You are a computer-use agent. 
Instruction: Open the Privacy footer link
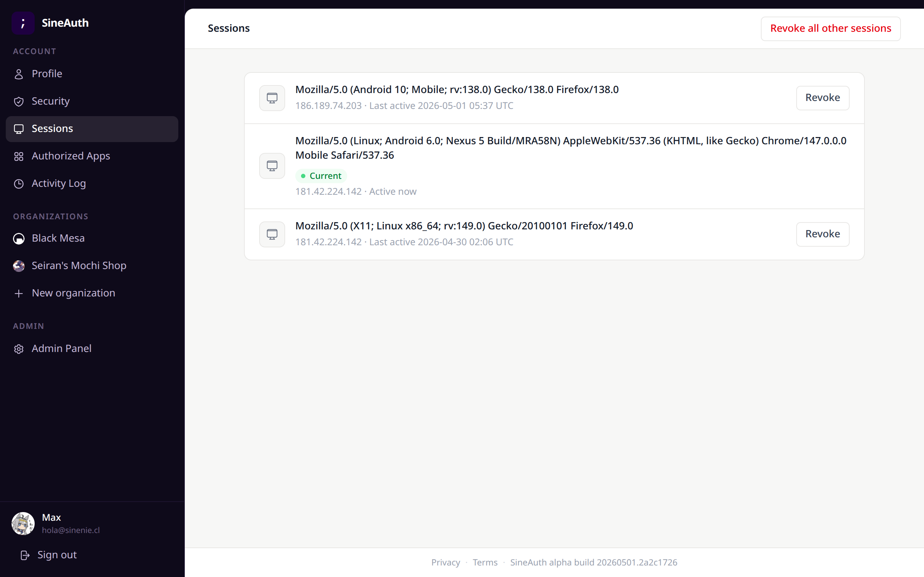pyautogui.click(x=446, y=562)
